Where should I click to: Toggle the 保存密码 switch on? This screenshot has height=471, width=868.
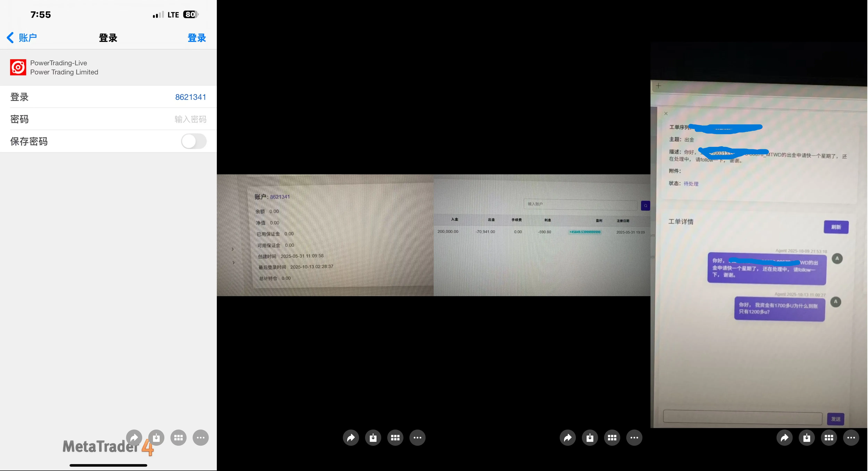click(194, 141)
